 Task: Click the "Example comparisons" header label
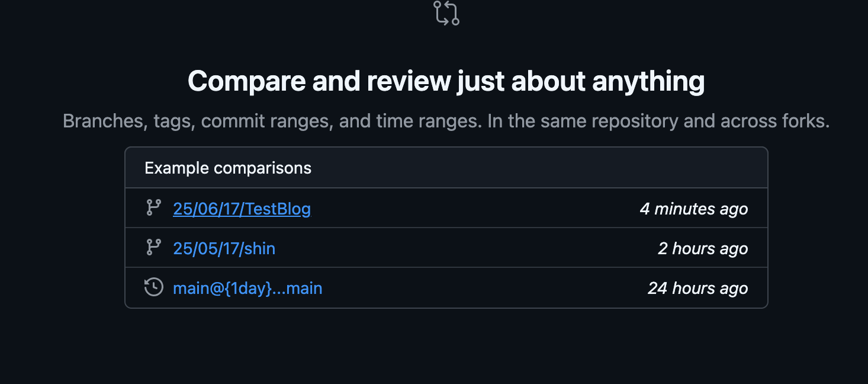pyautogui.click(x=228, y=168)
